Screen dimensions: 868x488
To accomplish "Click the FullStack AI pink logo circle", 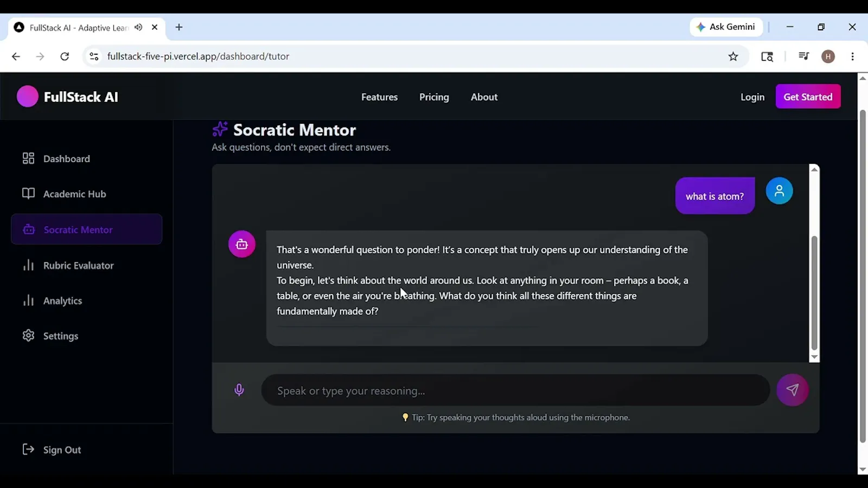I will pos(28,97).
